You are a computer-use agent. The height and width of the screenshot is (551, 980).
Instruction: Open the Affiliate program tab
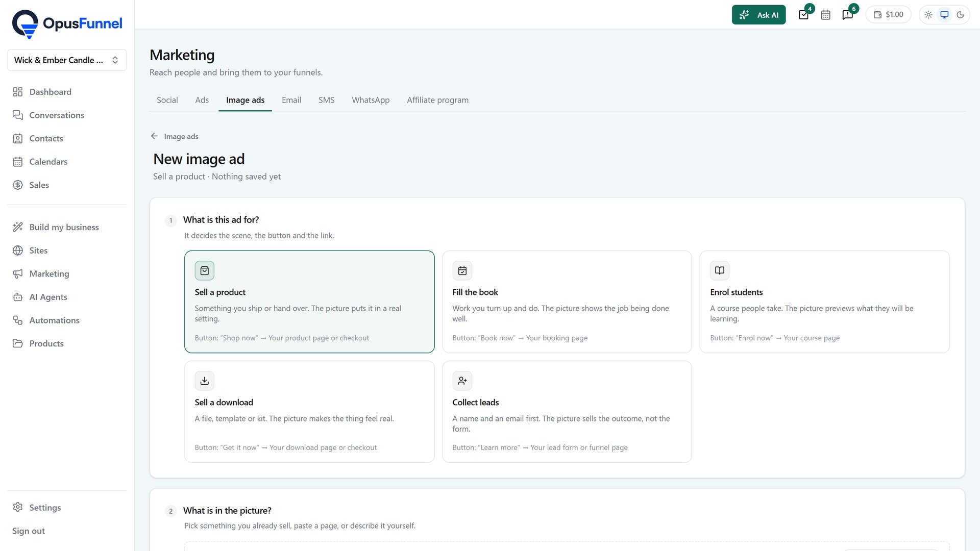click(437, 100)
